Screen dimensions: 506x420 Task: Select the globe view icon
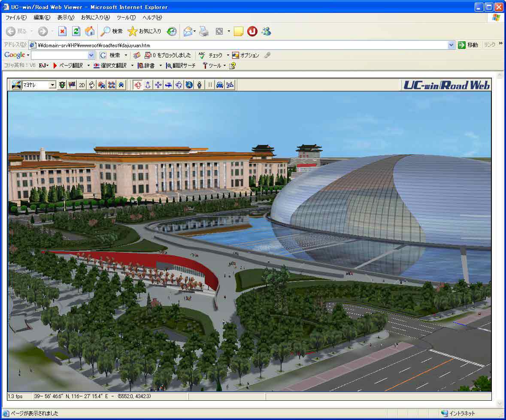189,85
